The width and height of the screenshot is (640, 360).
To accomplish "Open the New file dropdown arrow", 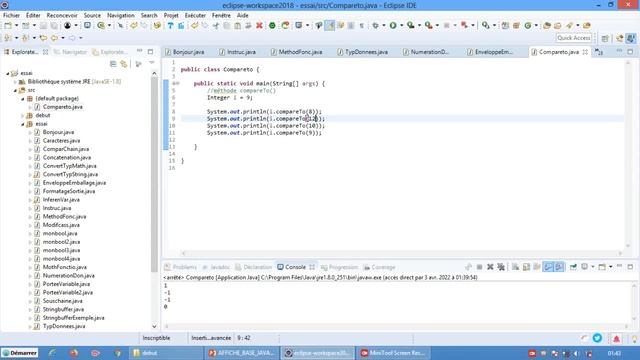I will click(16, 25).
